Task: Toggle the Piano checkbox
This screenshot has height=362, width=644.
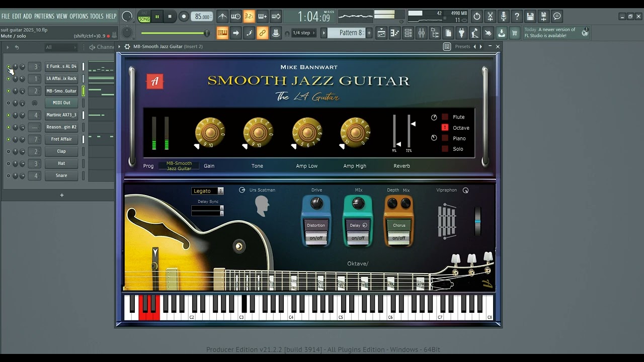Action: (445, 138)
